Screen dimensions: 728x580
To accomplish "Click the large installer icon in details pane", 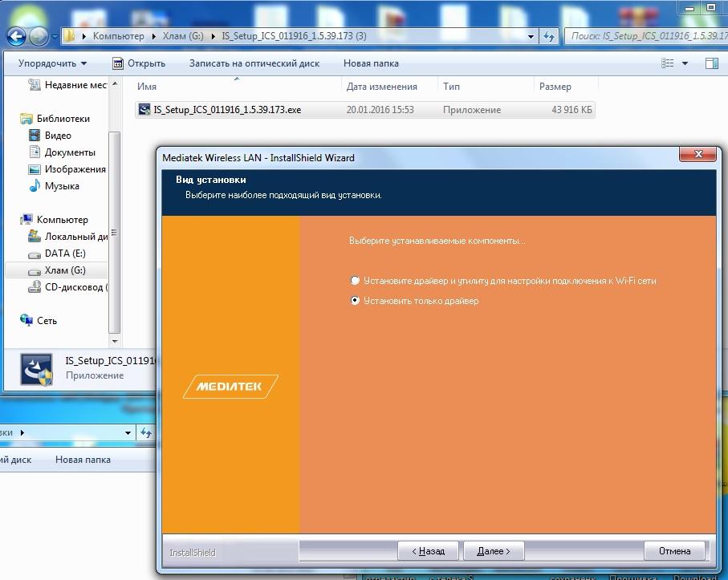I will [36, 369].
